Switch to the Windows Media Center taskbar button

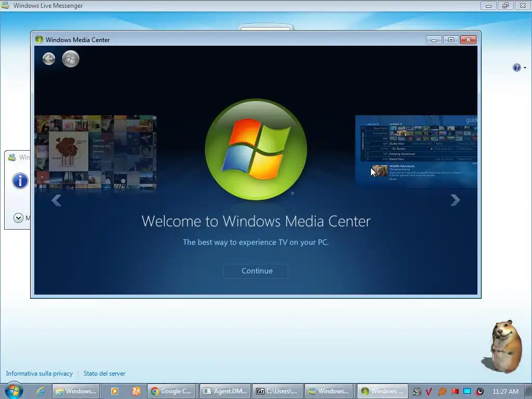(x=382, y=391)
